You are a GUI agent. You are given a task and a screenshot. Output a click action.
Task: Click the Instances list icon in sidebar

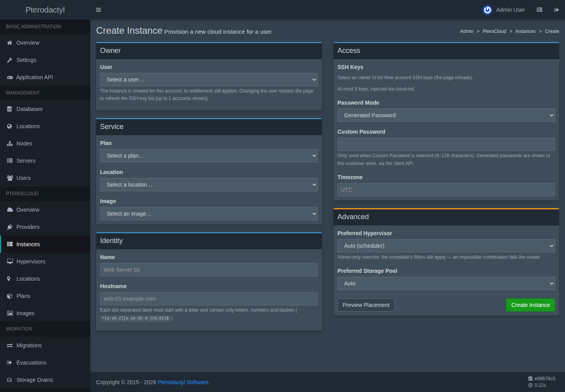10,244
